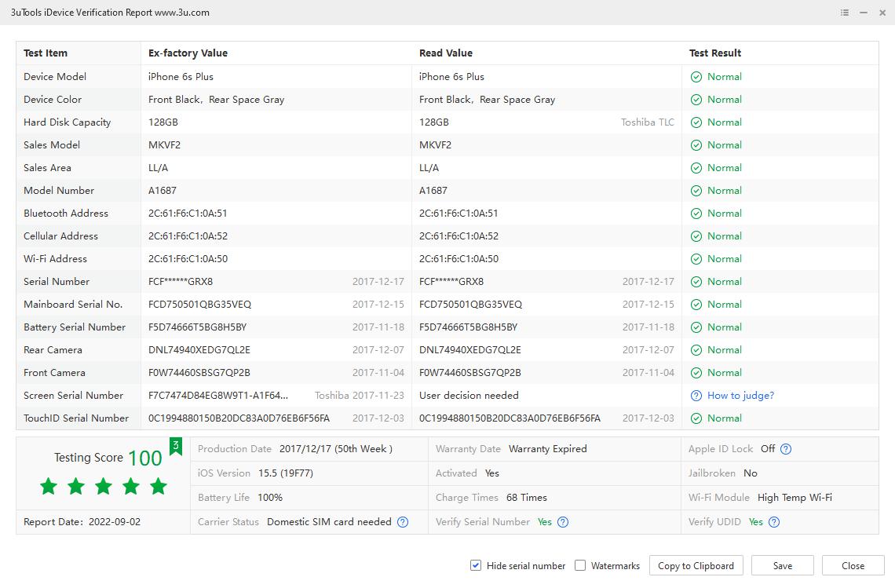Click the help icon next to Carrier Status
Screen dimensions: 895x588
point(403,522)
